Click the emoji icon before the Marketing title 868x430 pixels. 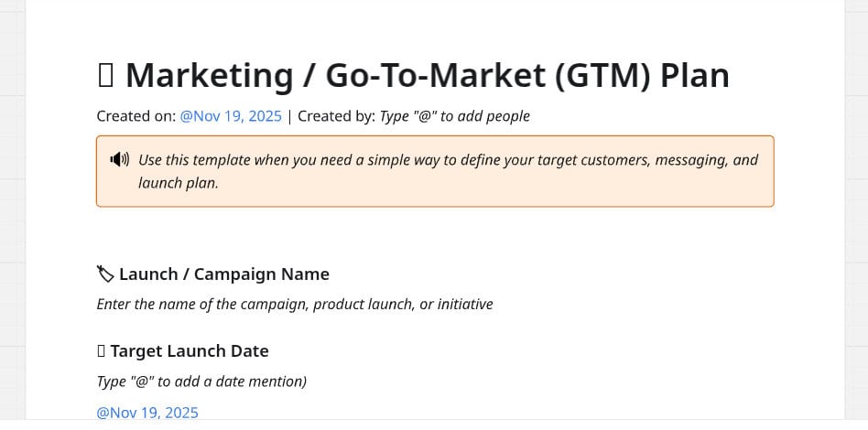tap(105, 75)
